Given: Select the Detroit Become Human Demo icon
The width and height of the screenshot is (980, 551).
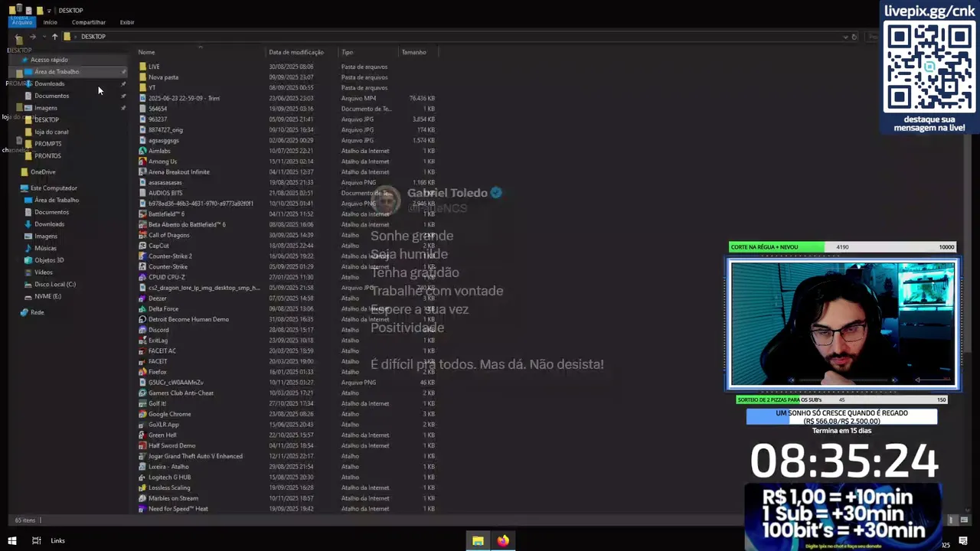Looking at the screenshot, I should coord(142,319).
